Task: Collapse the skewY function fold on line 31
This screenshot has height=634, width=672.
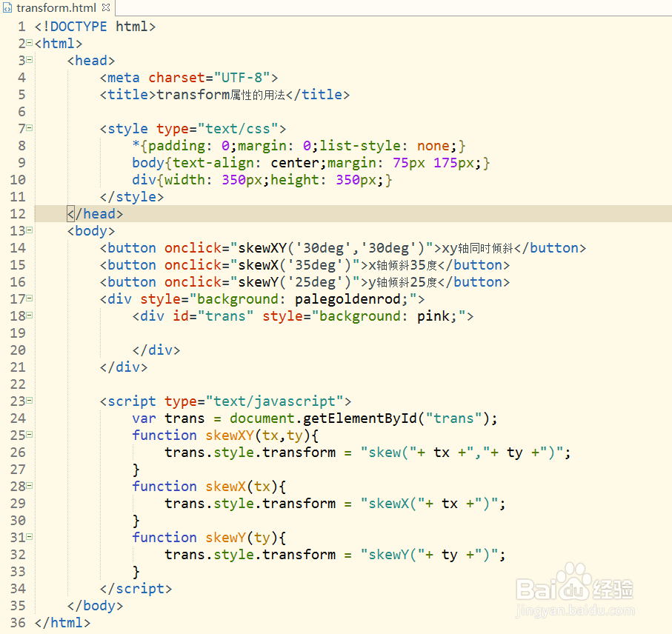Action: click(x=29, y=537)
